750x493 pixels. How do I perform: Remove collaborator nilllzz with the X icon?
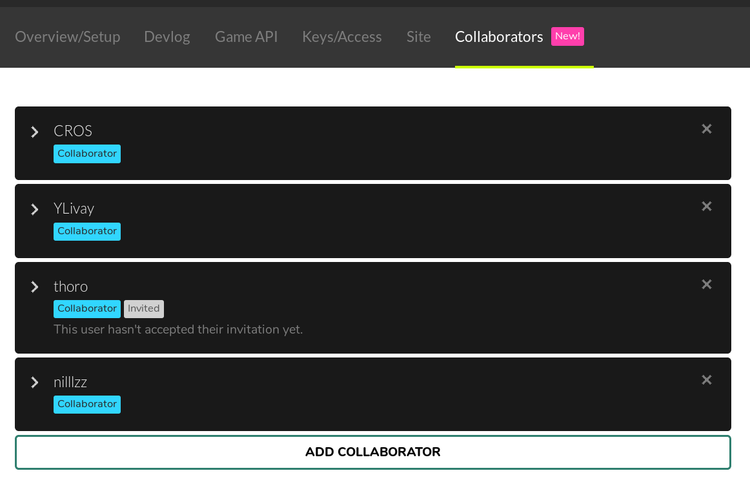pyautogui.click(x=706, y=380)
